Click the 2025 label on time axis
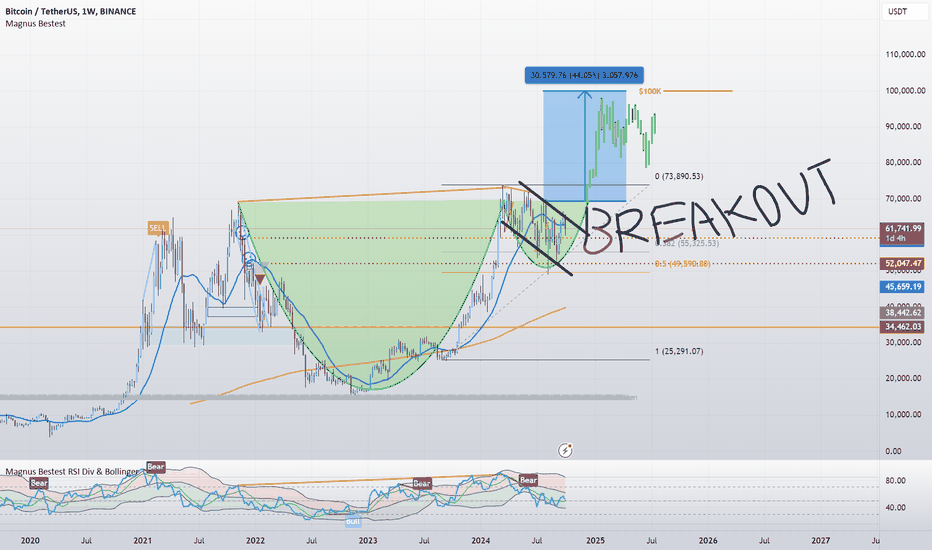This screenshot has width=932, height=550. tap(595, 540)
